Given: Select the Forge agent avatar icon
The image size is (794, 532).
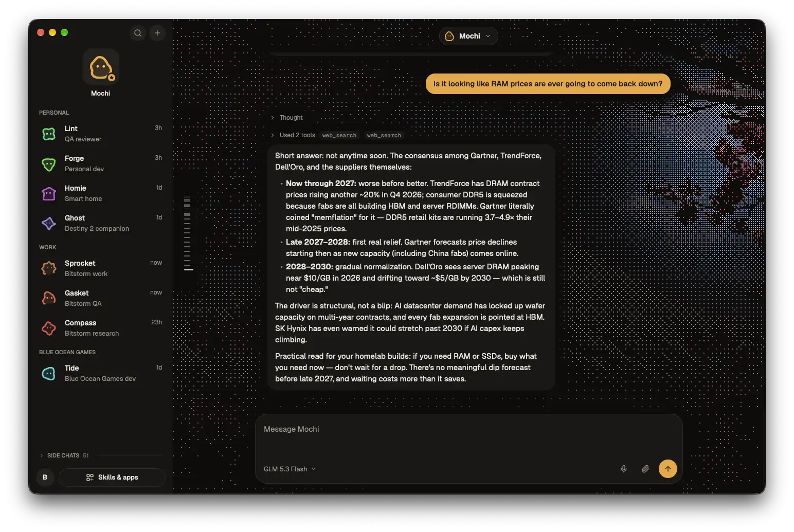Looking at the screenshot, I should [49, 164].
